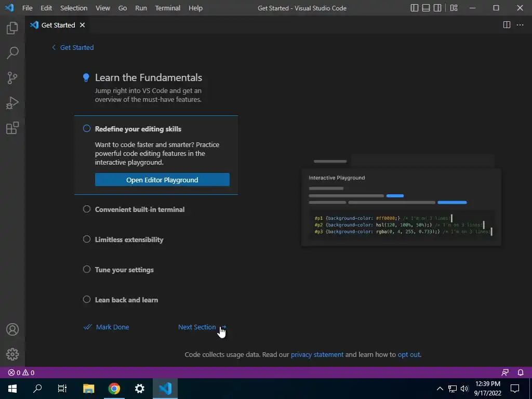Screen dimensions: 532x399
Task: Click errors and warnings status indicator
Action: 21,373
